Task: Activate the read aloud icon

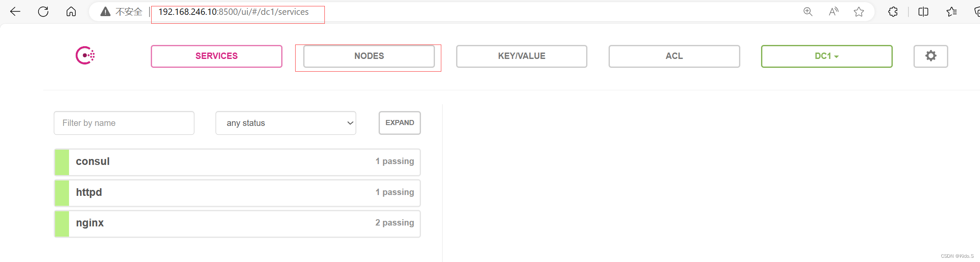Action: [x=833, y=12]
